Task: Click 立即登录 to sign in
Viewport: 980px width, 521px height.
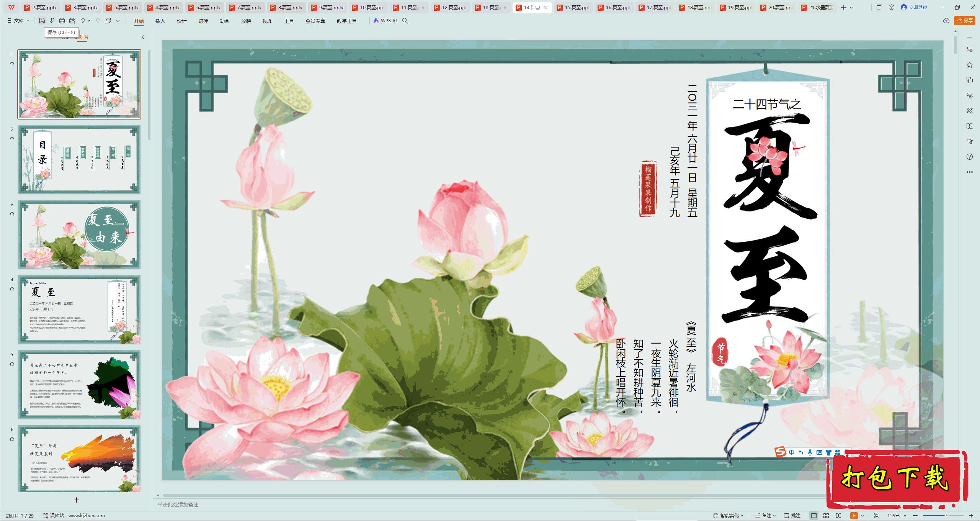Action: pos(914,7)
